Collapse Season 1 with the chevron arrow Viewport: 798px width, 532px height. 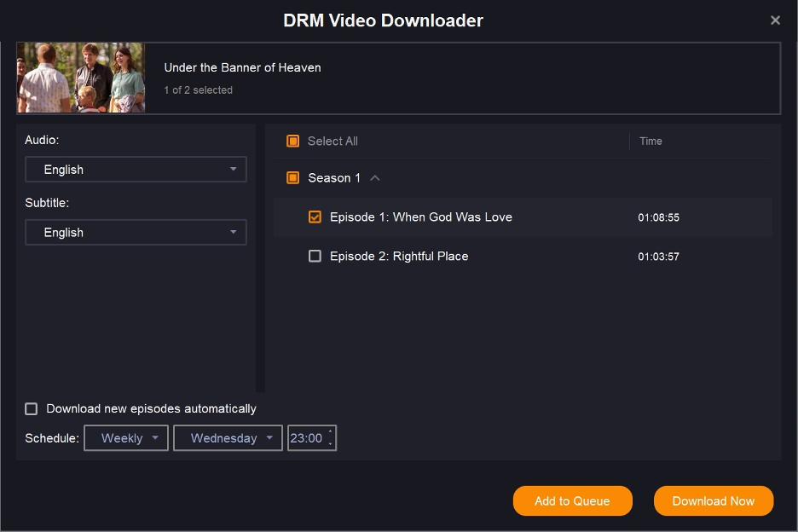(x=375, y=177)
